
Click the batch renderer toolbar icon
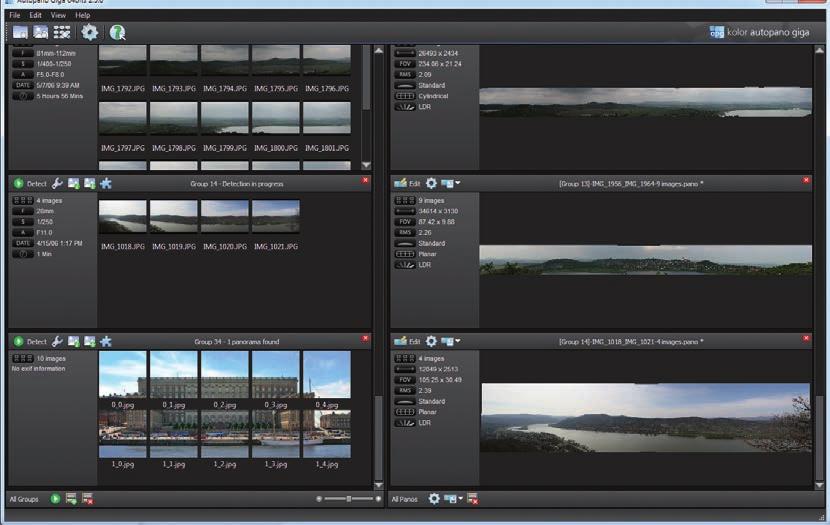[x=62, y=32]
